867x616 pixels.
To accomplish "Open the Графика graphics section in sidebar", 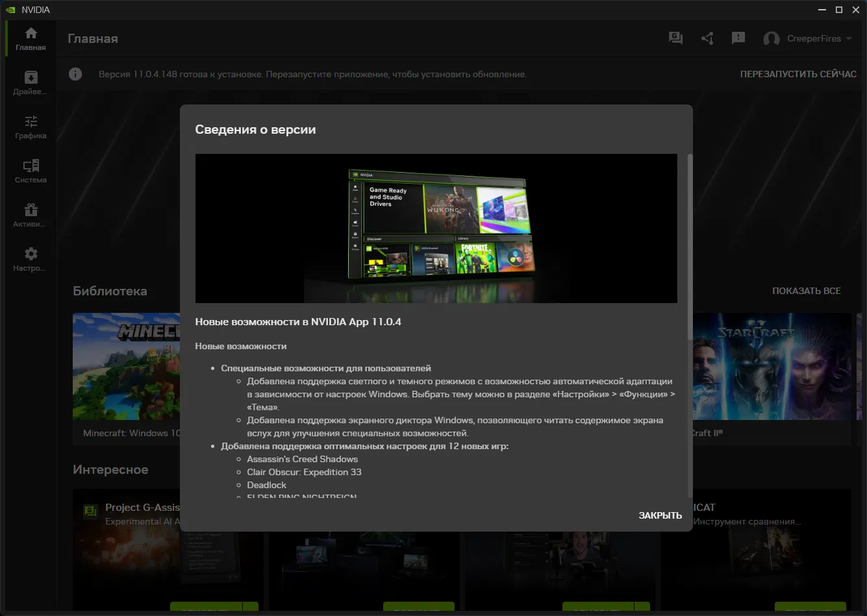I will pos(31,127).
